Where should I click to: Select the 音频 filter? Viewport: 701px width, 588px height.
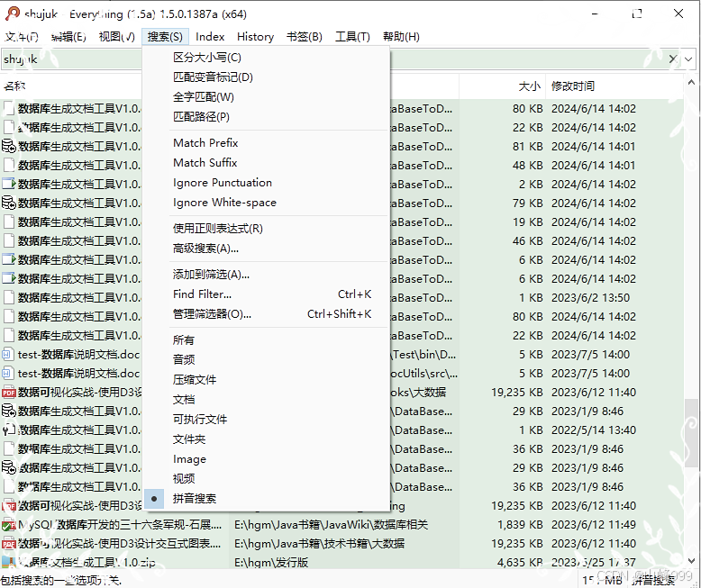266,359
